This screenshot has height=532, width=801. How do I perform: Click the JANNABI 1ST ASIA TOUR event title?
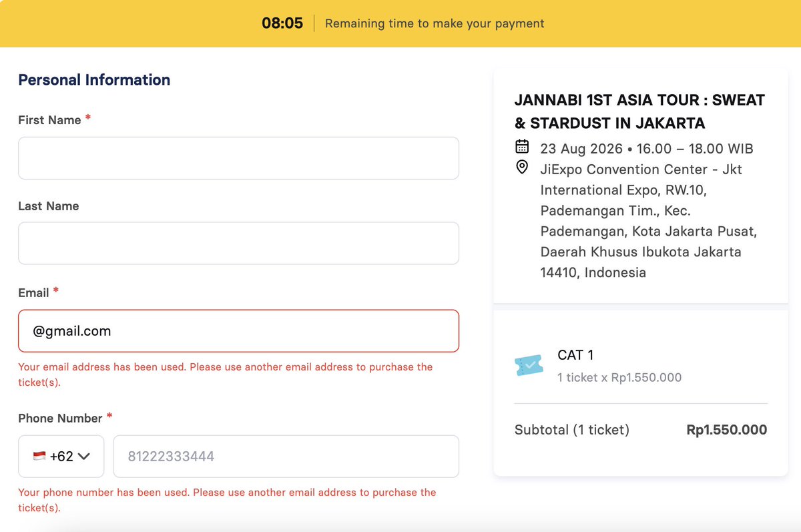coord(639,111)
